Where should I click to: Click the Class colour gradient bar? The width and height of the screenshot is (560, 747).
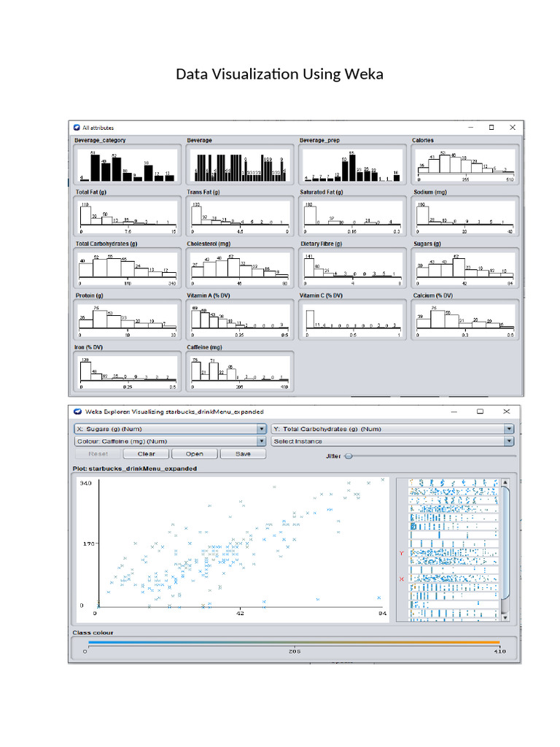(294, 642)
